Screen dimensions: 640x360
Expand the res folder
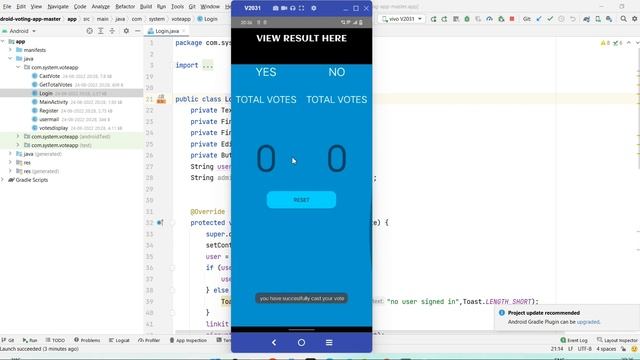click(x=10, y=162)
